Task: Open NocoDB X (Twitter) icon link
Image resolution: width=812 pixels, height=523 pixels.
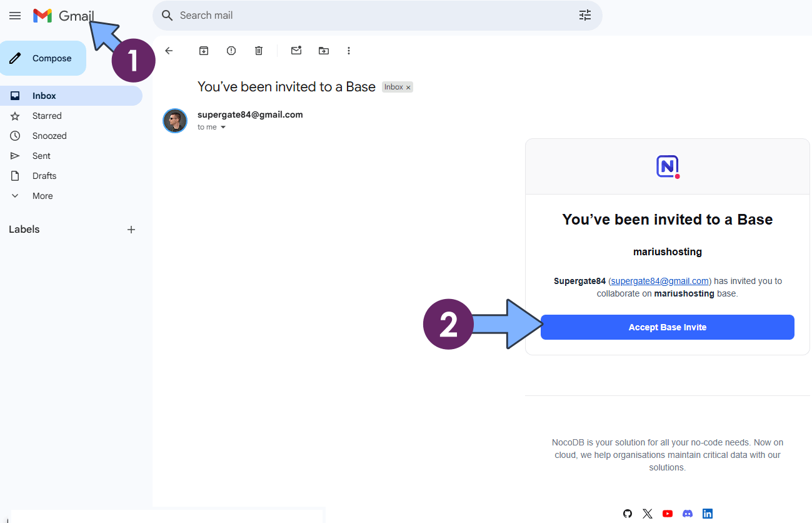Action: click(x=648, y=514)
